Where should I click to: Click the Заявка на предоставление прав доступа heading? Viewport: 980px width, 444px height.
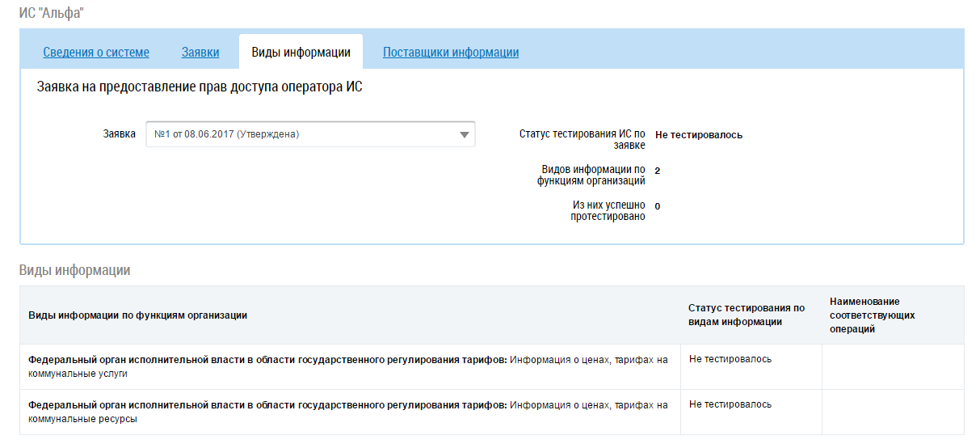point(200,87)
